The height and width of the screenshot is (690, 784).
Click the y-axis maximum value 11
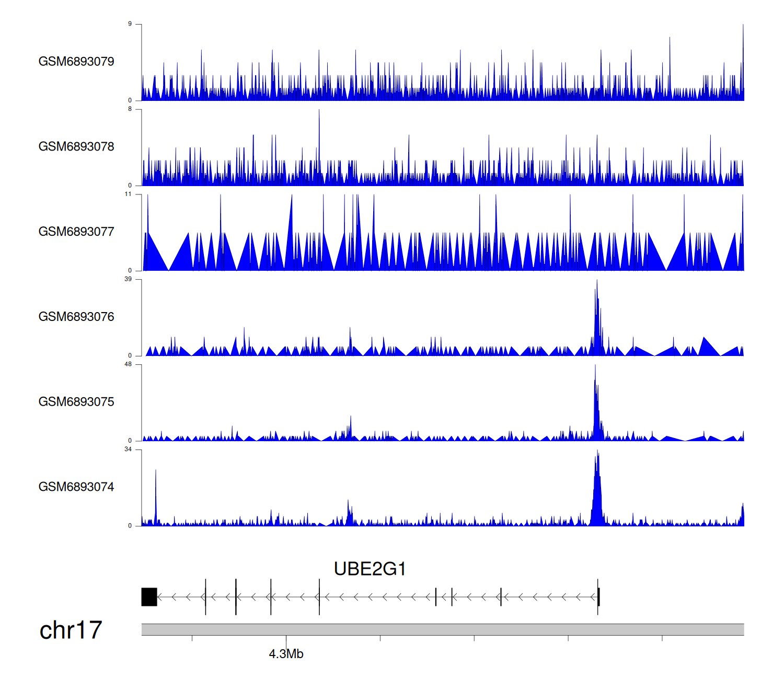[128, 194]
